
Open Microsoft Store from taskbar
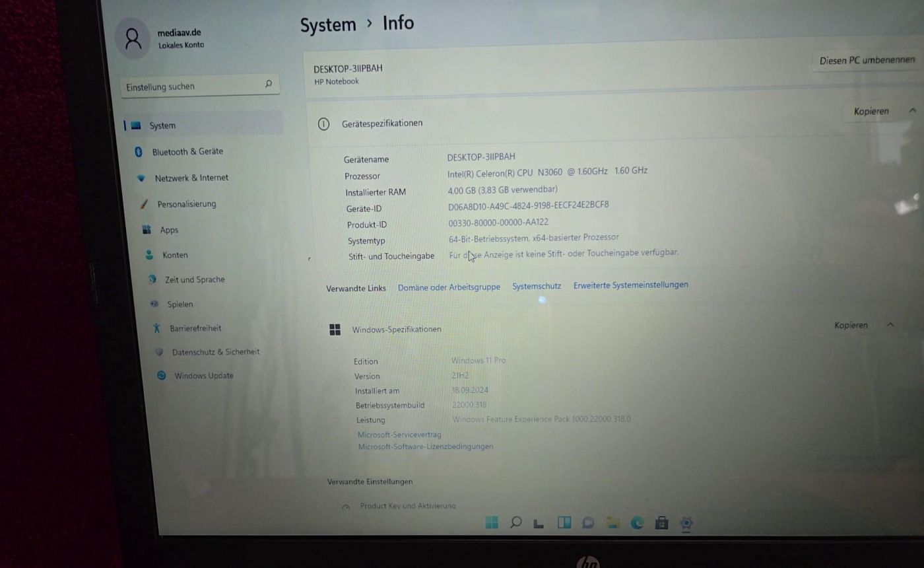pyautogui.click(x=661, y=523)
